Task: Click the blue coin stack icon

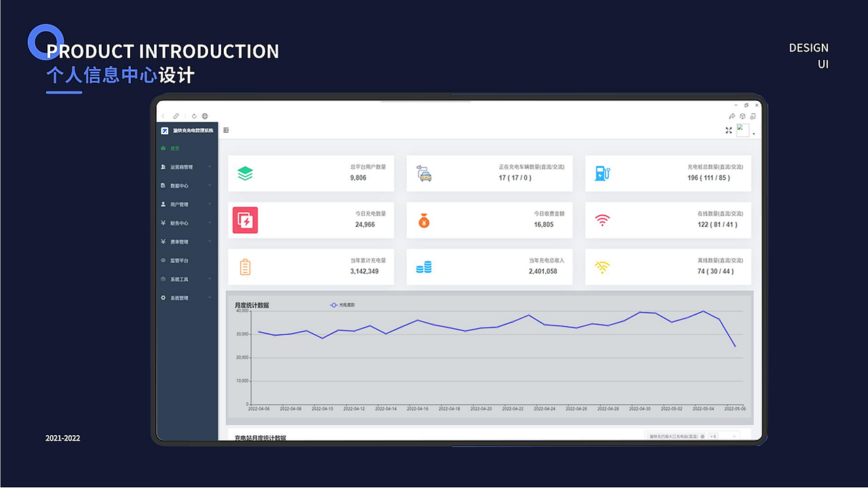Action: (x=424, y=267)
